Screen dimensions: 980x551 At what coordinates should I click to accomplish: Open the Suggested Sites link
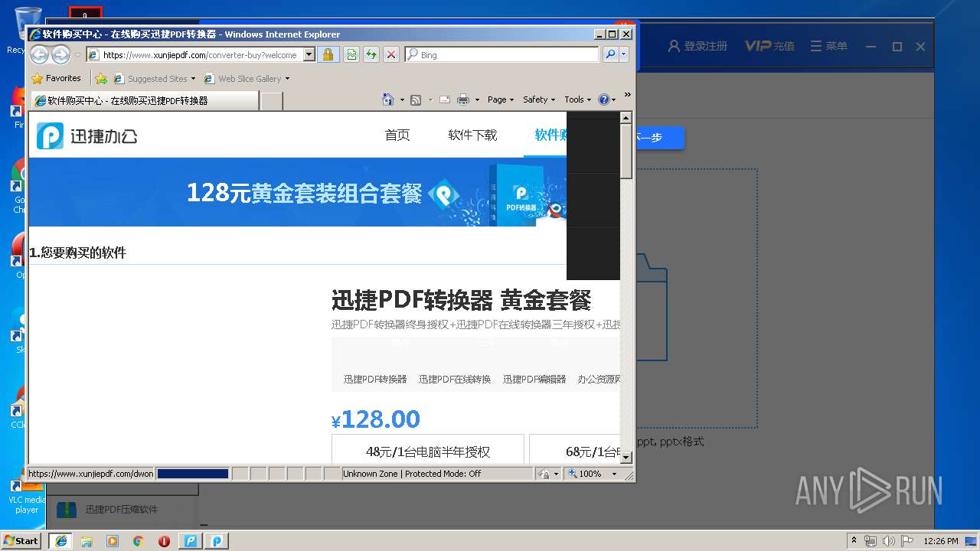(x=154, y=78)
